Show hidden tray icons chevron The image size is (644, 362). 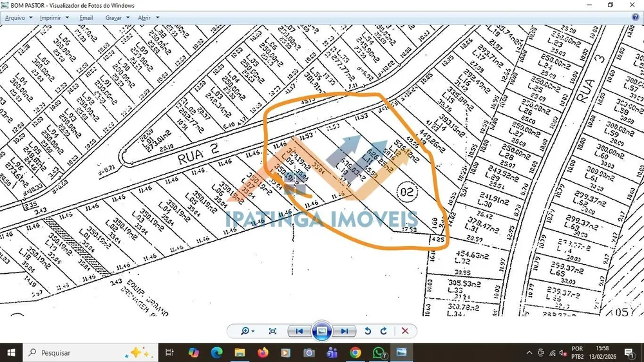click(529, 352)
